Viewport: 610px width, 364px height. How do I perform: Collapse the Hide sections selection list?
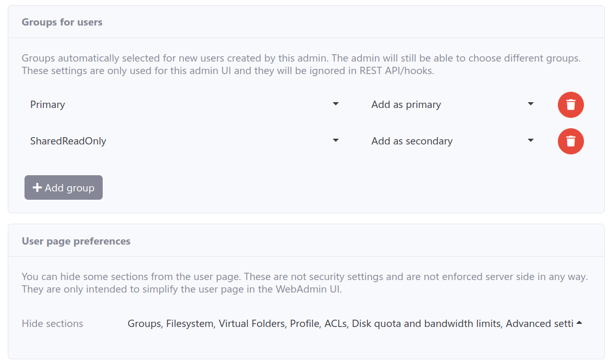579,322
